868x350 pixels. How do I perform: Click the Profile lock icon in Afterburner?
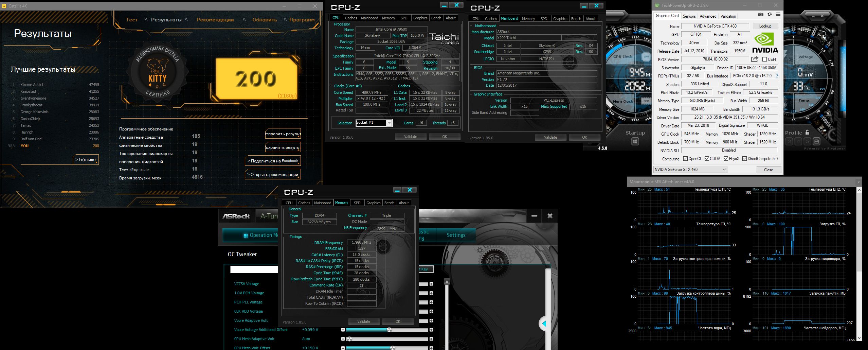coord(807,133)
